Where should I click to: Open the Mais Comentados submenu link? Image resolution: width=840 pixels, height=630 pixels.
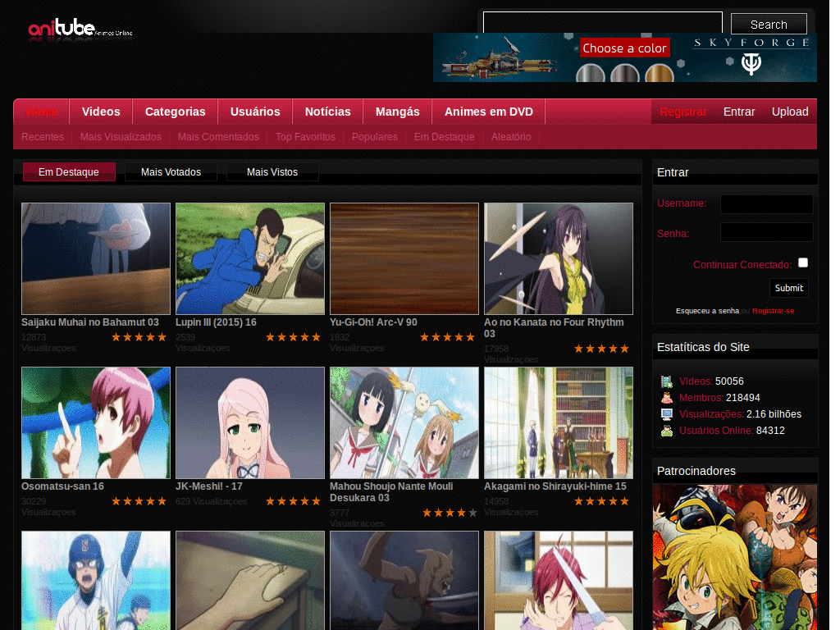[218, 137]
